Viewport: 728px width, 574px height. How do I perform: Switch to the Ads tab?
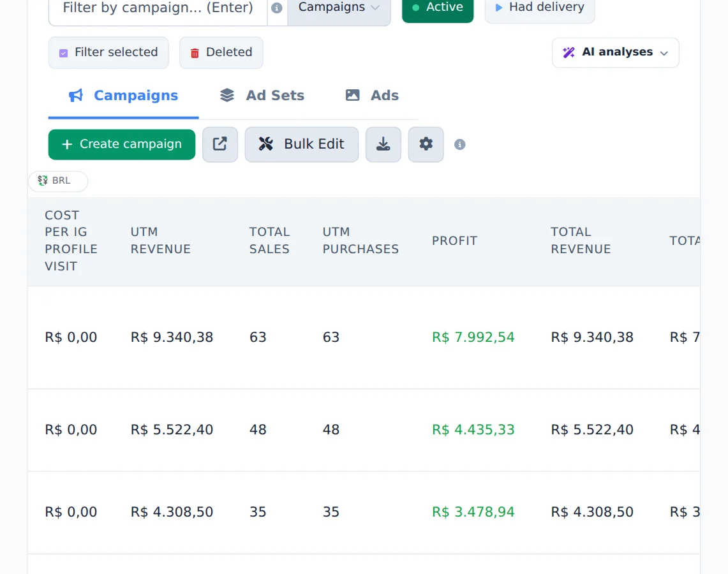tap(372, 96)
